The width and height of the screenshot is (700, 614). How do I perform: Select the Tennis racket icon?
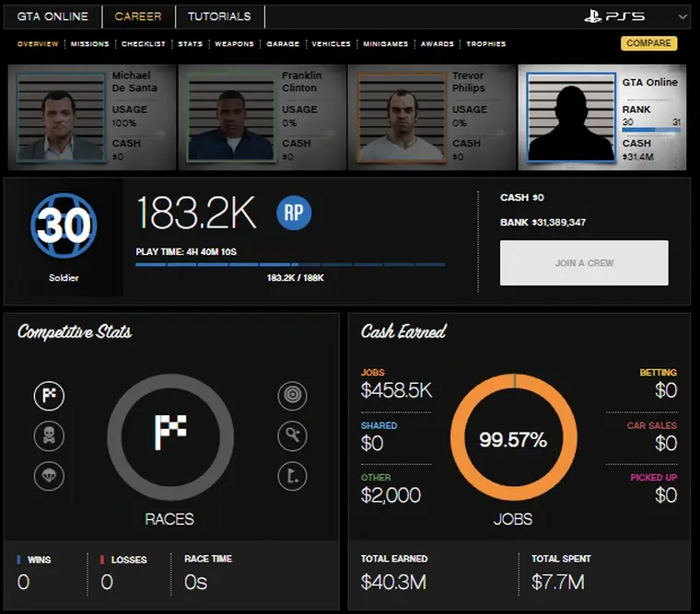coord(292,435)
